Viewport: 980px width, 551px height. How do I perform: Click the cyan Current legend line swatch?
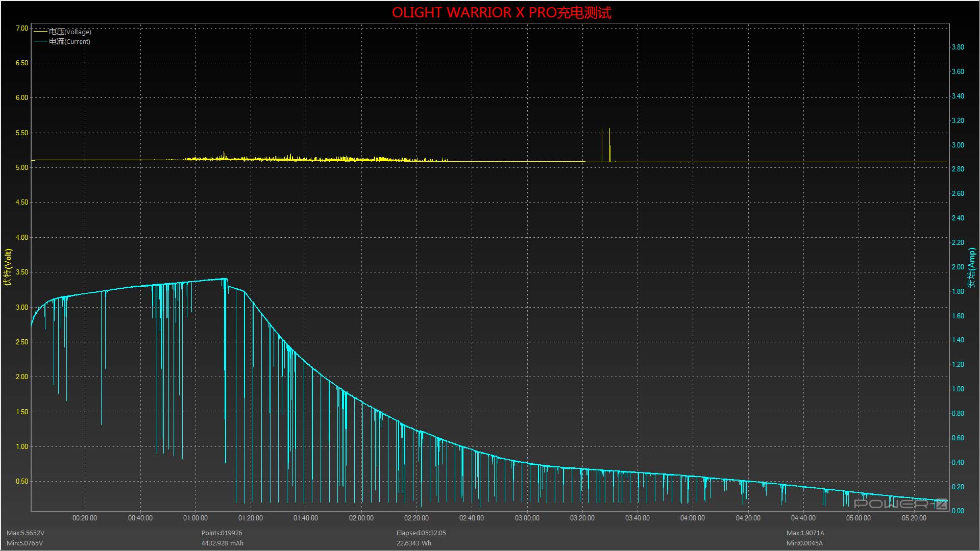[x=40, y=41]
